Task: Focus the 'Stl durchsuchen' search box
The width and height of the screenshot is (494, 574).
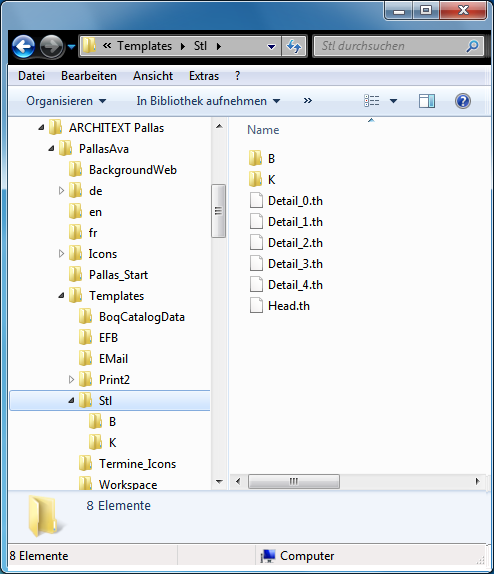Action: click(x=398, y=46)
